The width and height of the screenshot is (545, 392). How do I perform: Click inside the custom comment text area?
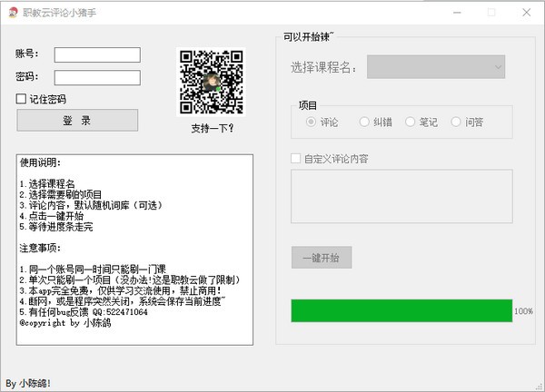pos(401,196)
